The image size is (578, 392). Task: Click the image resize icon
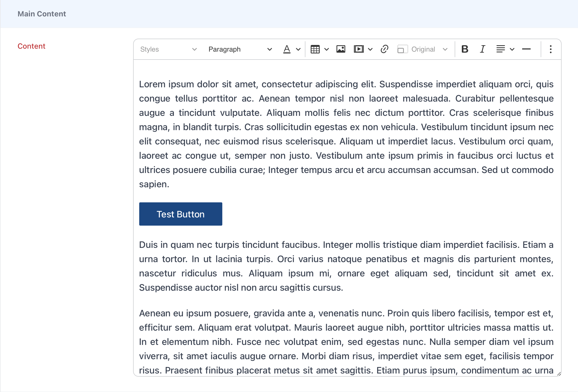[403, 49]
